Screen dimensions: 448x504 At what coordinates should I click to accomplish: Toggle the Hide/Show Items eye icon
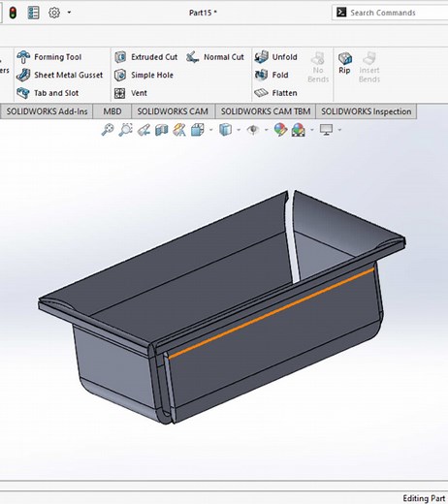(253, 130)
